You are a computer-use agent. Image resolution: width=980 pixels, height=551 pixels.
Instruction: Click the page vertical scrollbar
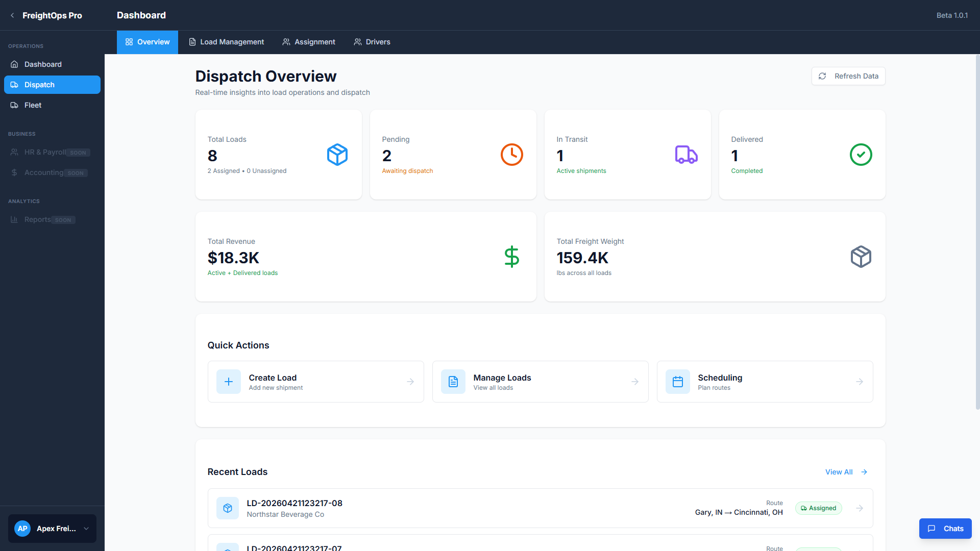977,232
